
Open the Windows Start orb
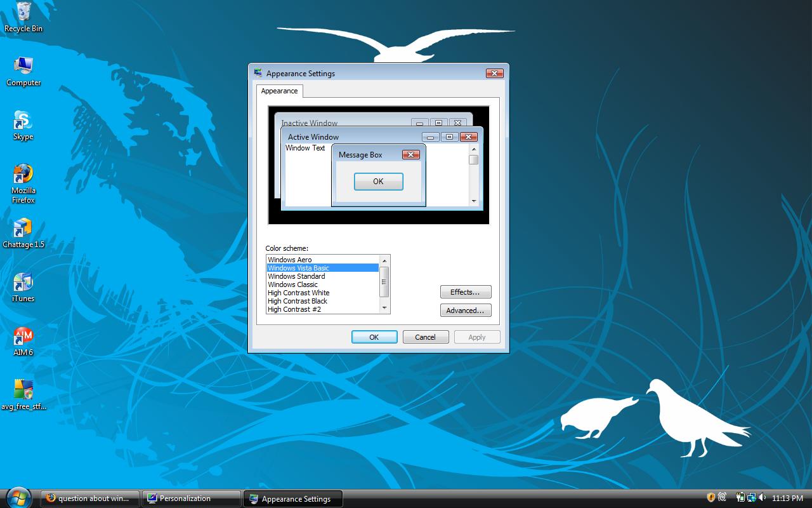[18, 497]
